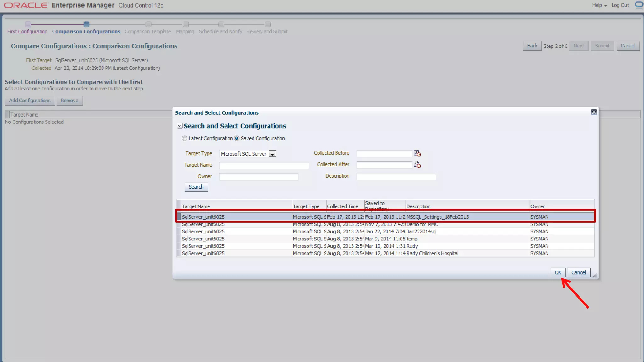This screenshot has height=362, width=644.
Task: Sort by Owner column header
Action: pyautogui.click(x=562, y=206)
